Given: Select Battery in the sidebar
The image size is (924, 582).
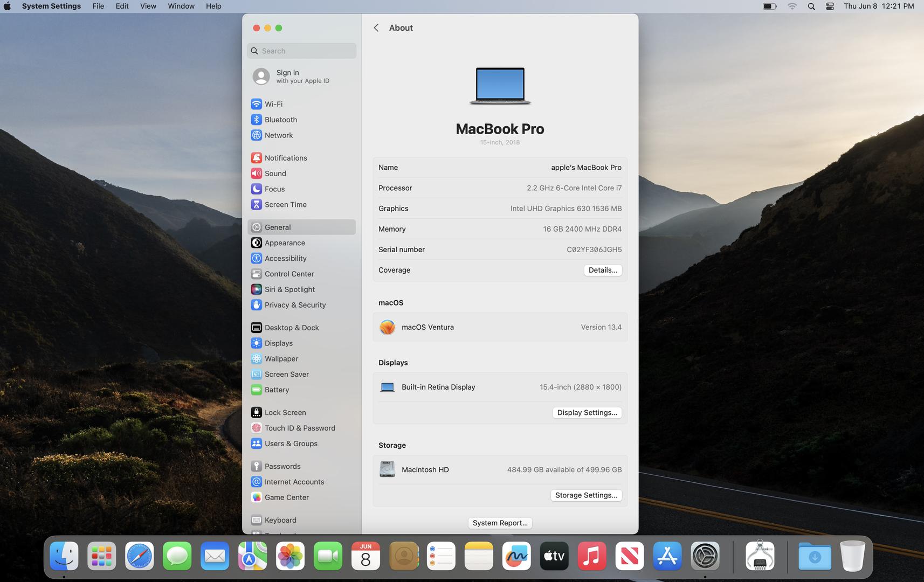Looking at the screenshot, I should pos(301,390).
